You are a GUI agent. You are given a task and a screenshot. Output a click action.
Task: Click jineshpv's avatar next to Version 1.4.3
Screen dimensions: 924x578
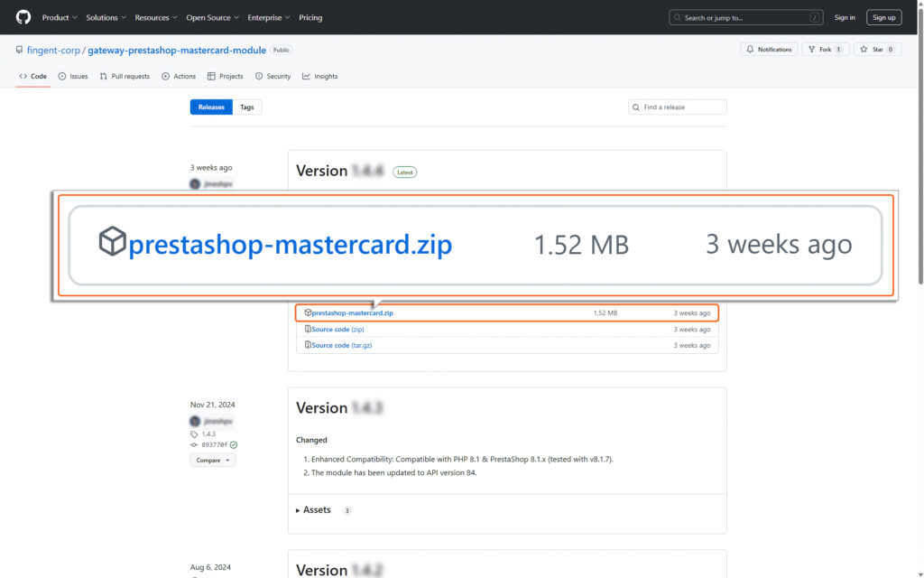[x=195, y=422]
